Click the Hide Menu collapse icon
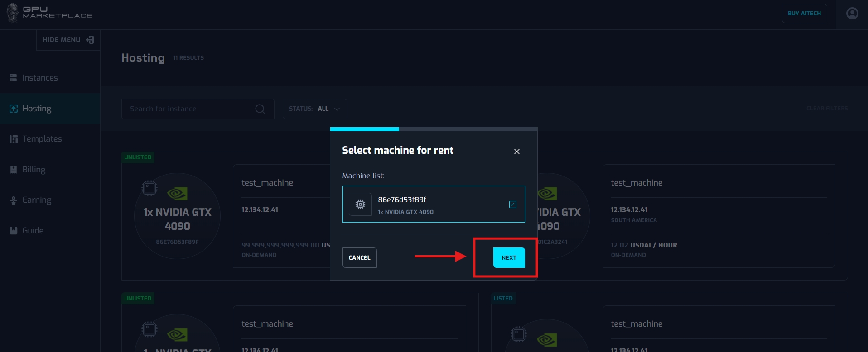Image resolution: width=868 pixels, height=352 pixels. pos(90,40)
